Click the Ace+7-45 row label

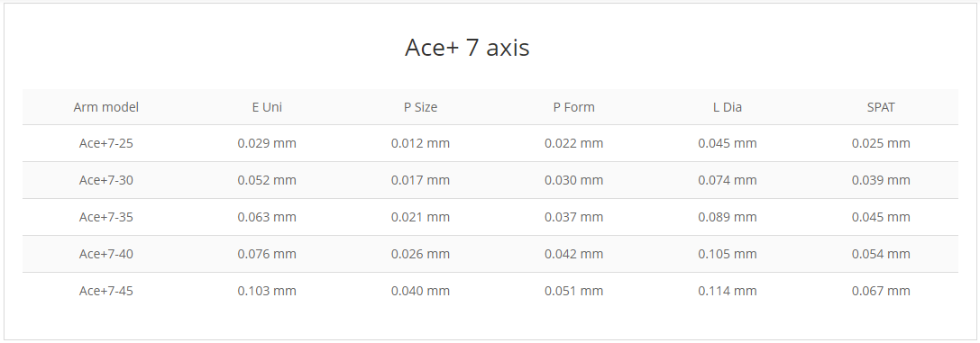click(106, 291)
